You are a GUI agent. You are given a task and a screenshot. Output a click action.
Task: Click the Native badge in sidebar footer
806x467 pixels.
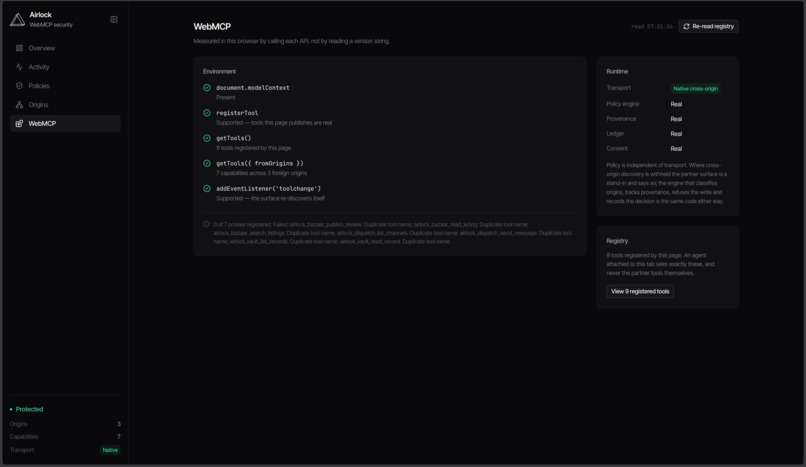[x=110, y=450]
